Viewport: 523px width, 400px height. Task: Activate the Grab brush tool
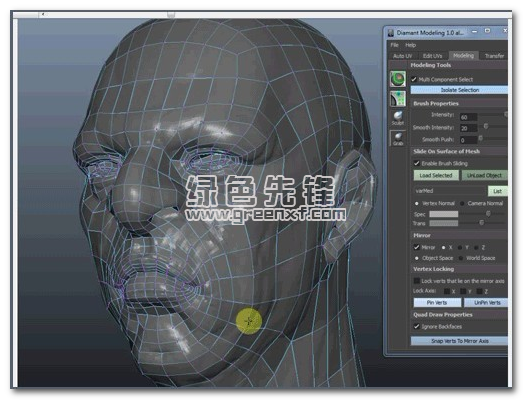[x=398, y=138]
